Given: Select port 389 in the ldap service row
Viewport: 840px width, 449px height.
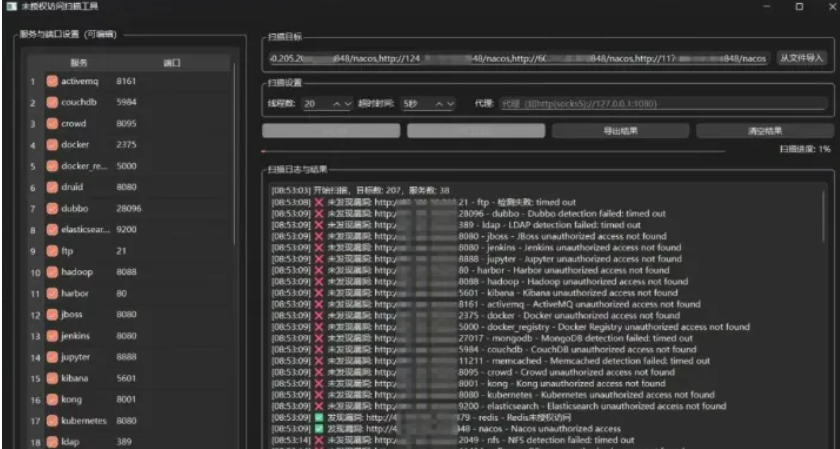Looking at the screenshot, I should [x=124, y=442].
